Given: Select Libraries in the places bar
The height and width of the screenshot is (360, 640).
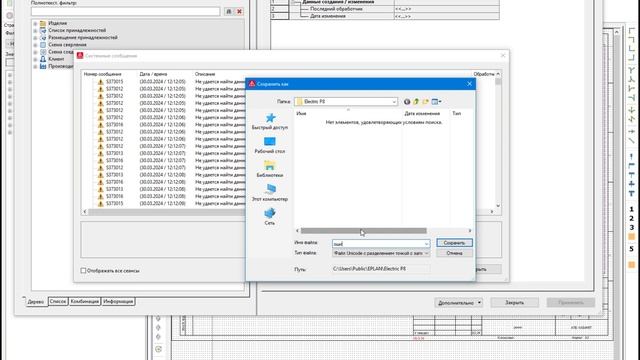Looking at the screenshot, I should [x=270, y=169].
